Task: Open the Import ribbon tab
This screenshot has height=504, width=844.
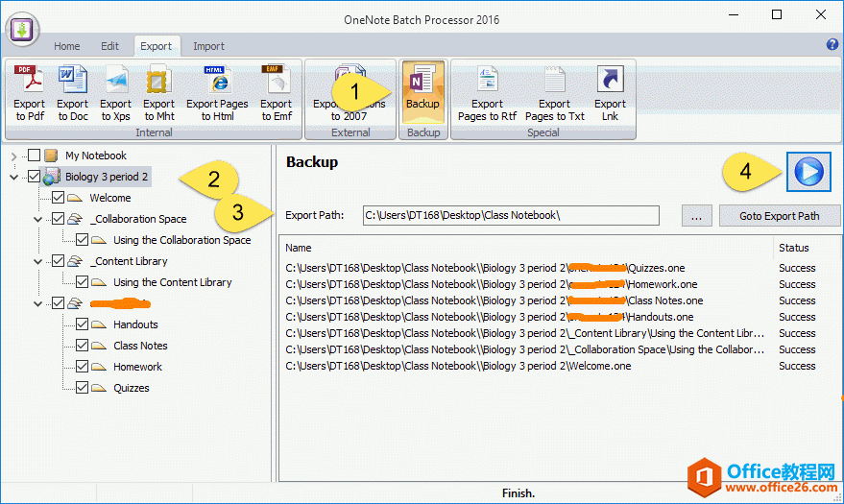Action: (208, 46)
